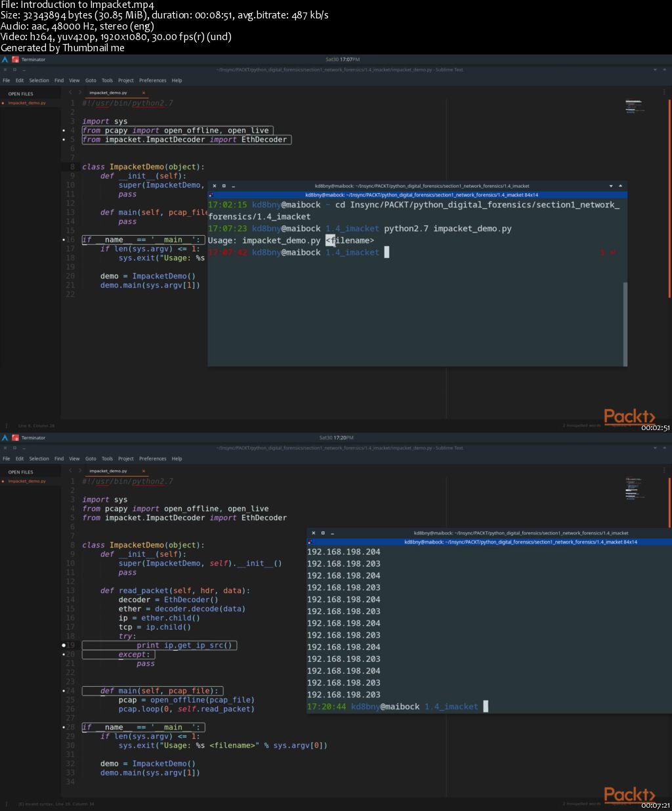The image size is (672, 811).
Task: Open impacket_demo.py in upper sidebar open files
Action: [x=27, y=103]
